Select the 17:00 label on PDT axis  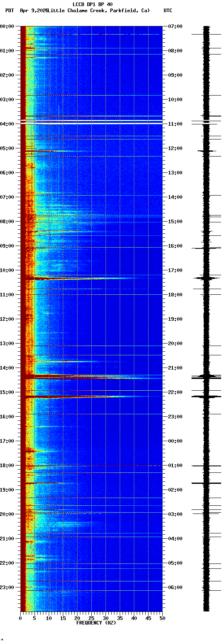(x=7, y=441)
